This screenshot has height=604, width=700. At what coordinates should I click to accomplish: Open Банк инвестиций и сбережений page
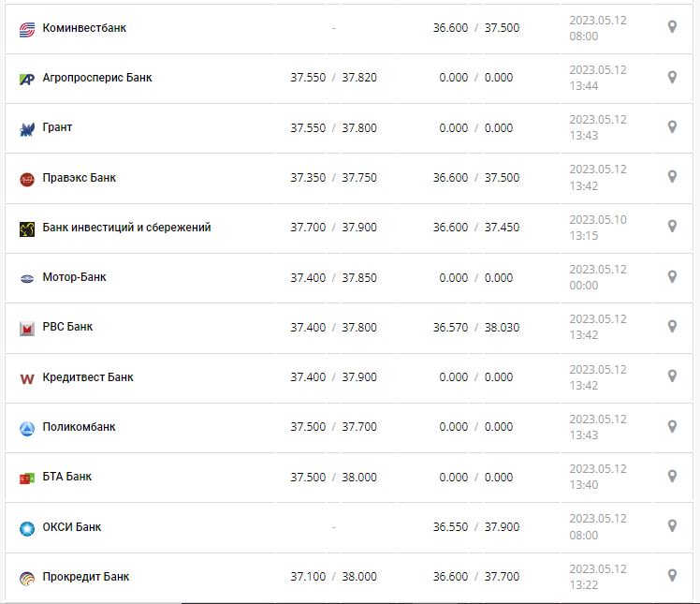(x=126, y=228)
